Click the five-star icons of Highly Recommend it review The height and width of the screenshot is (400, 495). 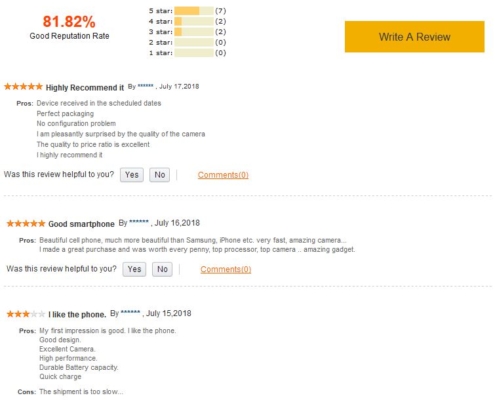pos(23,87)
